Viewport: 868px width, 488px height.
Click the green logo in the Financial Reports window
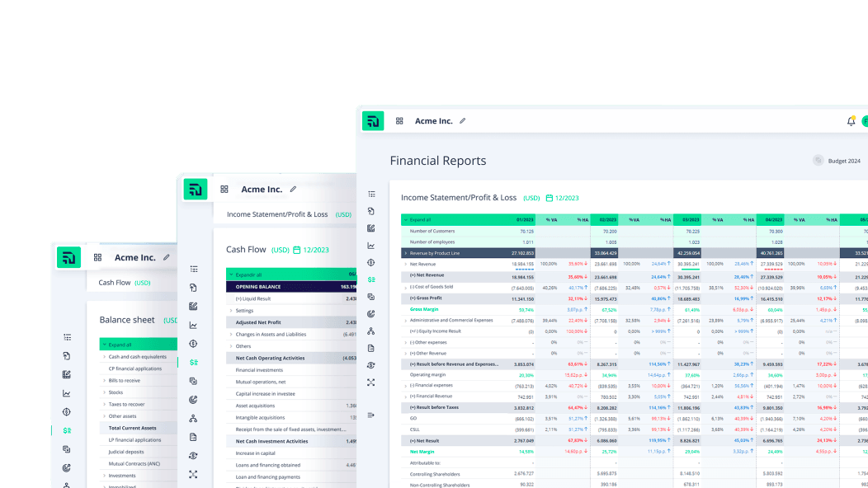coord(373,121)
